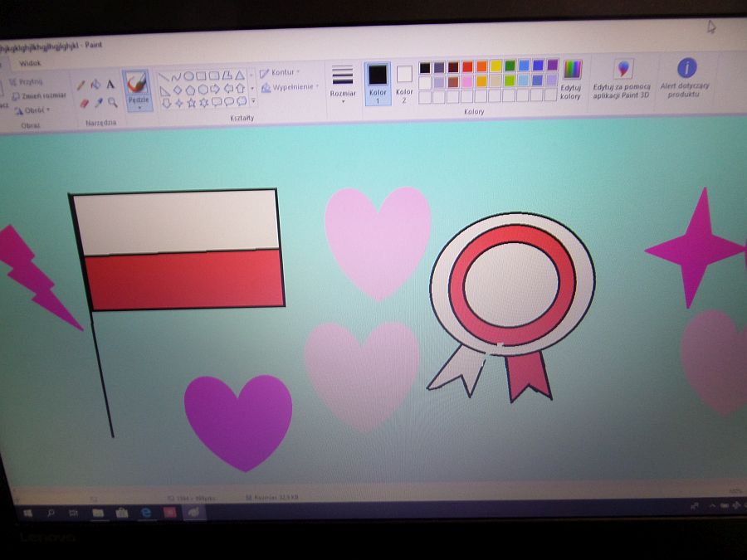Viewport: 747px width, 560px height.
Task: Select the Kolor 2 background slot
Action: [x=404, y=83]
